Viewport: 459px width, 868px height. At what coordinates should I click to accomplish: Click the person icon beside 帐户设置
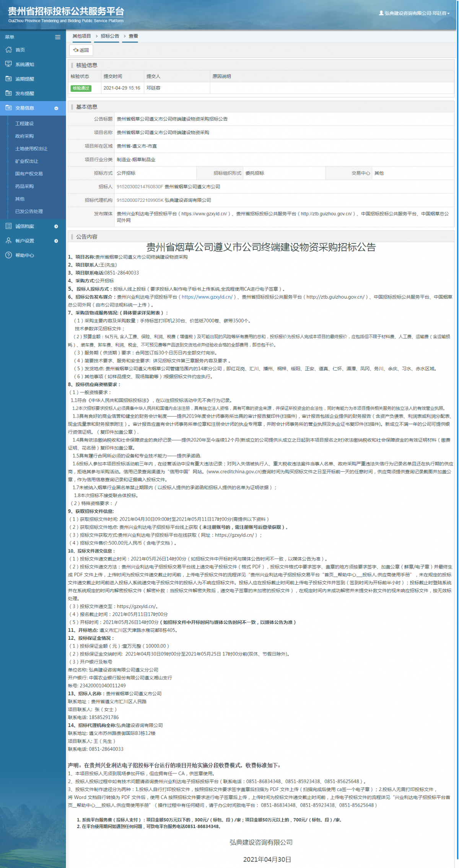[8, 240]
